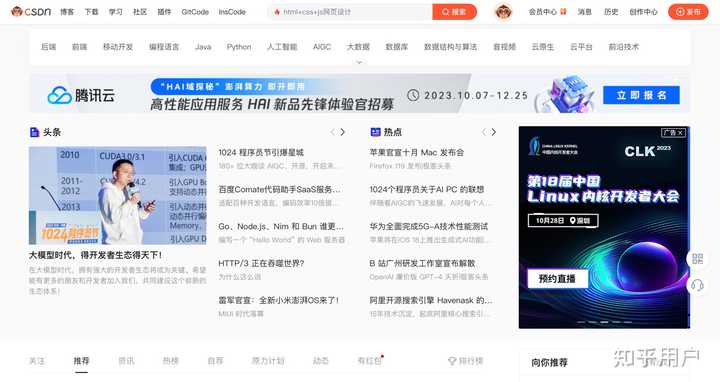Select the 前沿技术 category
720x382 pixels.
coord(624,47)
